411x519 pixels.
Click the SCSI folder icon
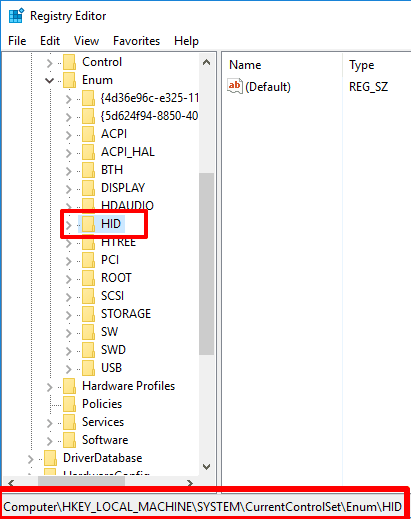point(88,296)
